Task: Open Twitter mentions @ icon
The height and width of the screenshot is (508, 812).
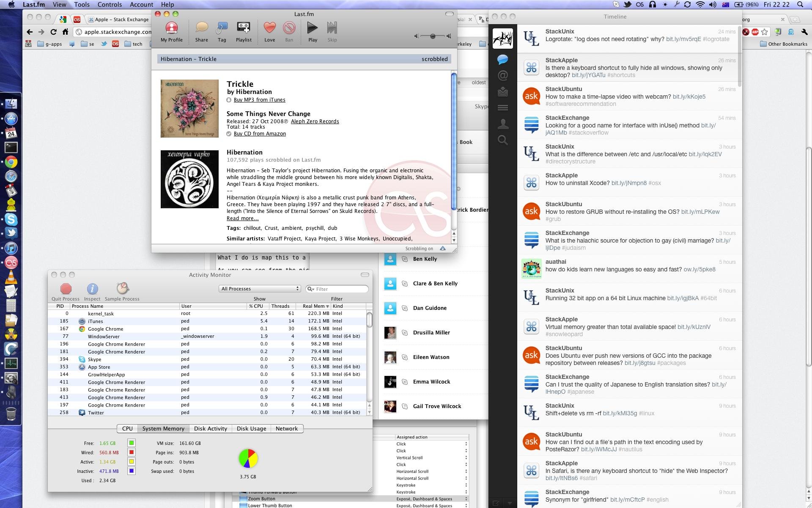Action: pyautogui.click(x=502, y=75)
